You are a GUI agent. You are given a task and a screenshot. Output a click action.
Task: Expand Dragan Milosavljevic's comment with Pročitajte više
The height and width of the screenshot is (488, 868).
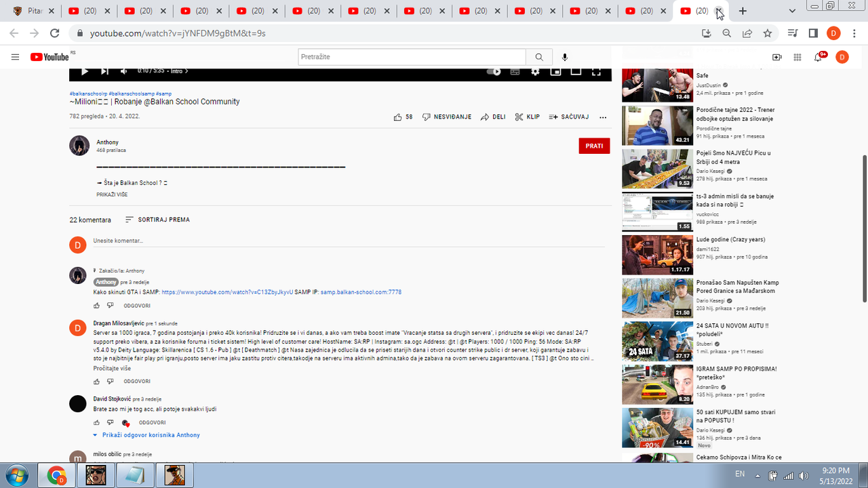coord(112,368)
